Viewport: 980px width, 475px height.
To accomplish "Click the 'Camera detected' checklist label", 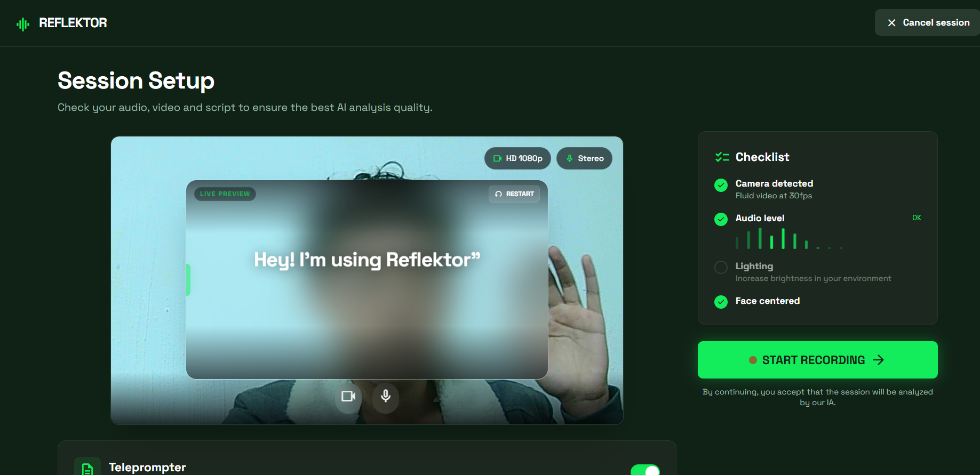I will click(x=774, y=183).
